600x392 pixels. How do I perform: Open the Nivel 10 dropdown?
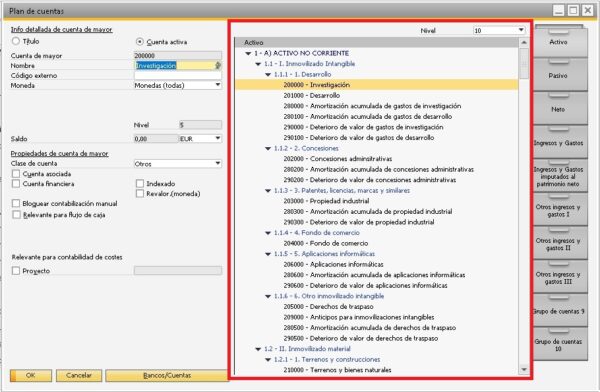tap(521, 30)
